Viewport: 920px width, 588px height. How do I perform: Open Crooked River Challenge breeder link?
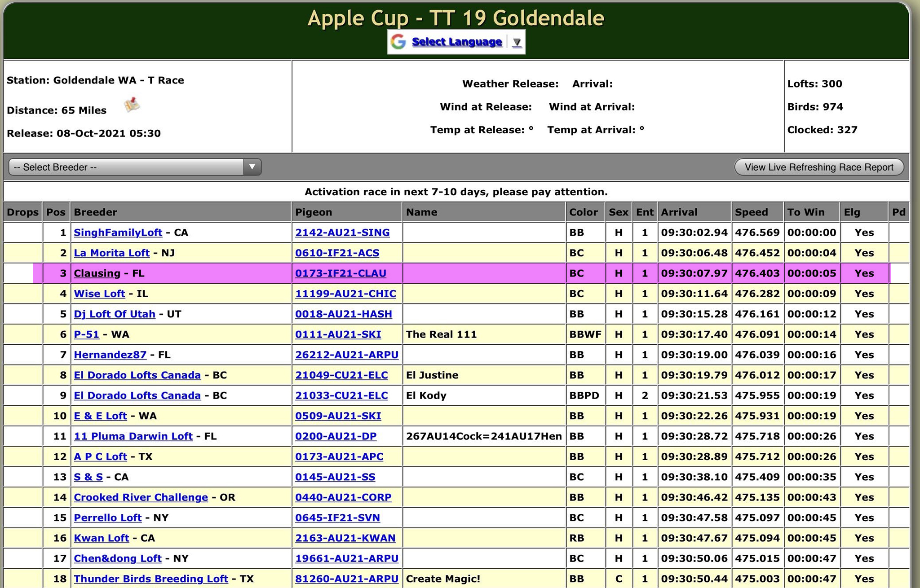click(141, 497)
